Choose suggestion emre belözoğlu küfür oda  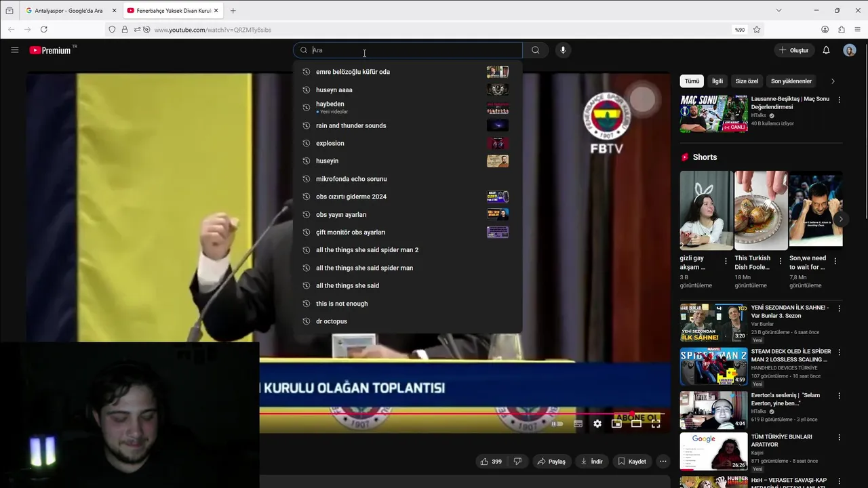tap(408, 72)
